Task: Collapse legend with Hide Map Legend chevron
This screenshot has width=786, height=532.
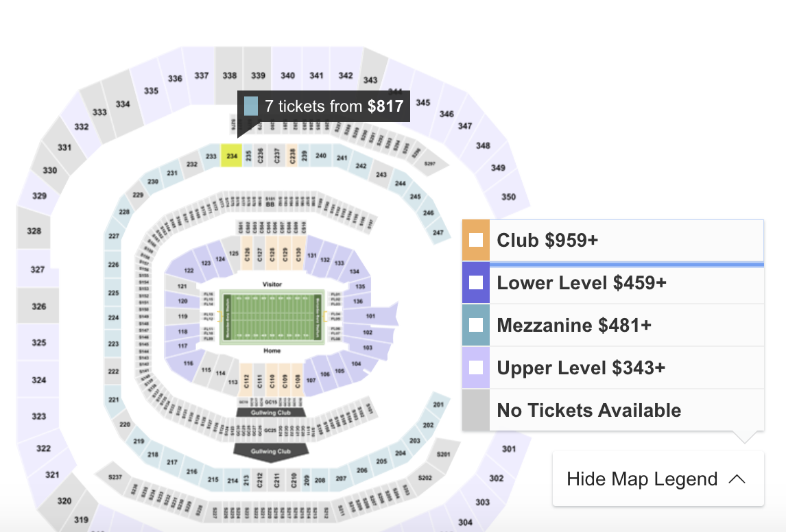Action: coord(737,479)
